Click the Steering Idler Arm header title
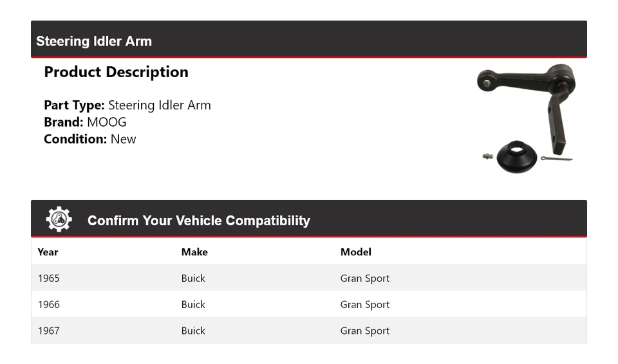This screenshot has height=364, width=618. coord(94,41)
